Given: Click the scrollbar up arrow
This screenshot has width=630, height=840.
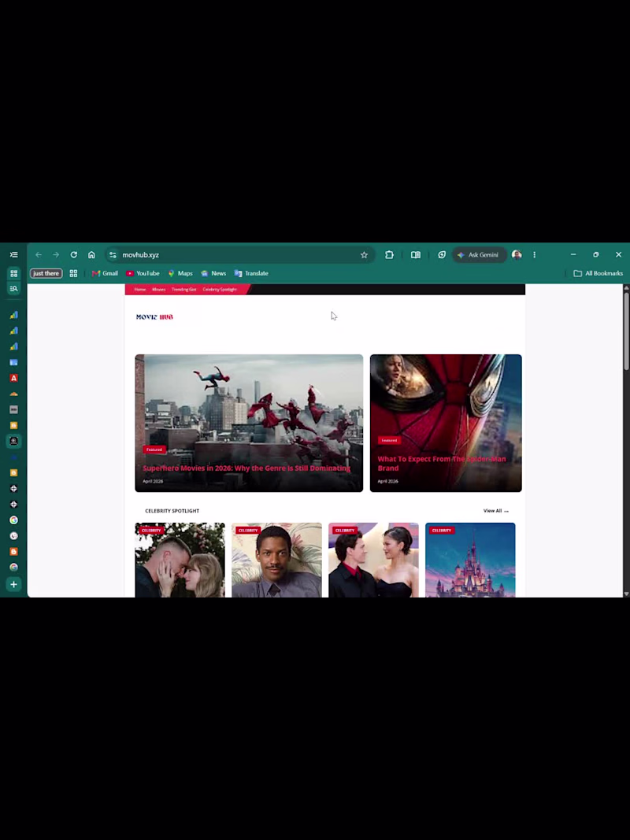Looking at the screenshot, I should pyautogui.click(x=626, y=289).
